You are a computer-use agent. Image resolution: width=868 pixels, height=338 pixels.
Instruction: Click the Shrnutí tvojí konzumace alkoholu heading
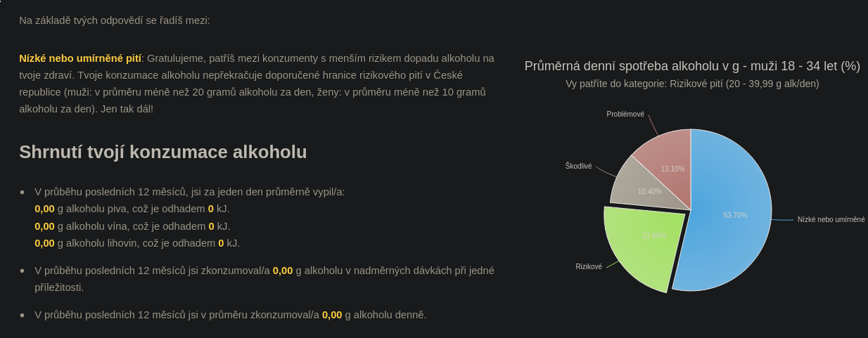pos(163,152)
